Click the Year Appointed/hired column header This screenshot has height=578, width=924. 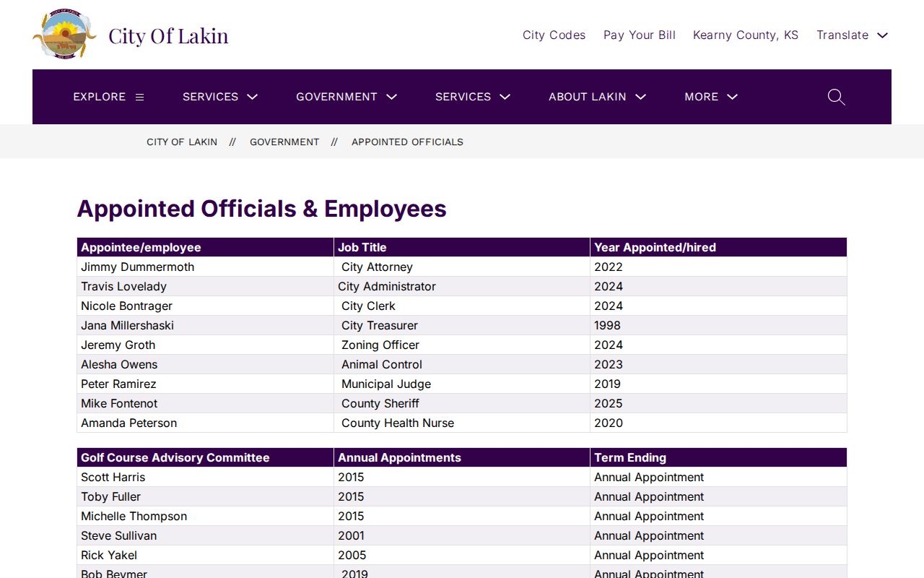718,247
